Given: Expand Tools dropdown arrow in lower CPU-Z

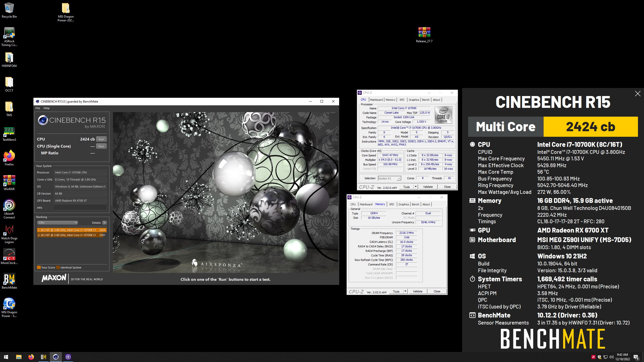Looking at the screenshot, I should coord(405,291).
